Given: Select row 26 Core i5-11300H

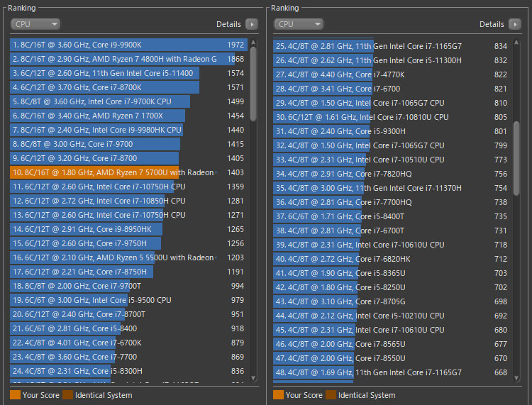Looking at the screenshot, I should pyautogui.click(x=392, y=60).
